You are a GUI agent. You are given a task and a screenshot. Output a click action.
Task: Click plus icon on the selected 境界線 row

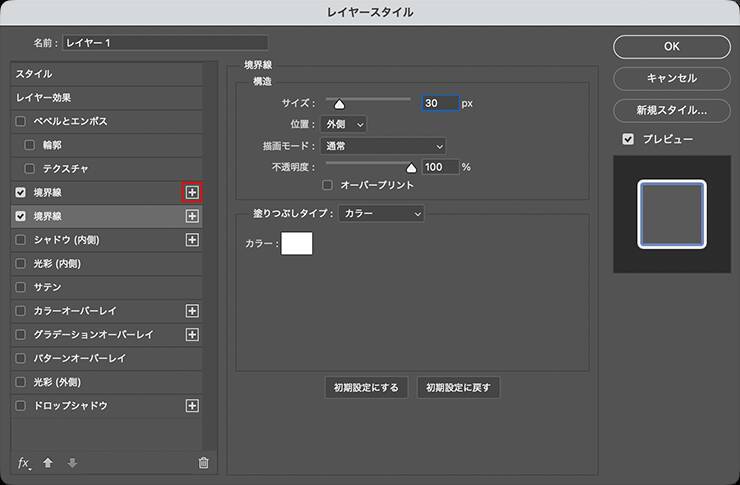tap(192, 216)
